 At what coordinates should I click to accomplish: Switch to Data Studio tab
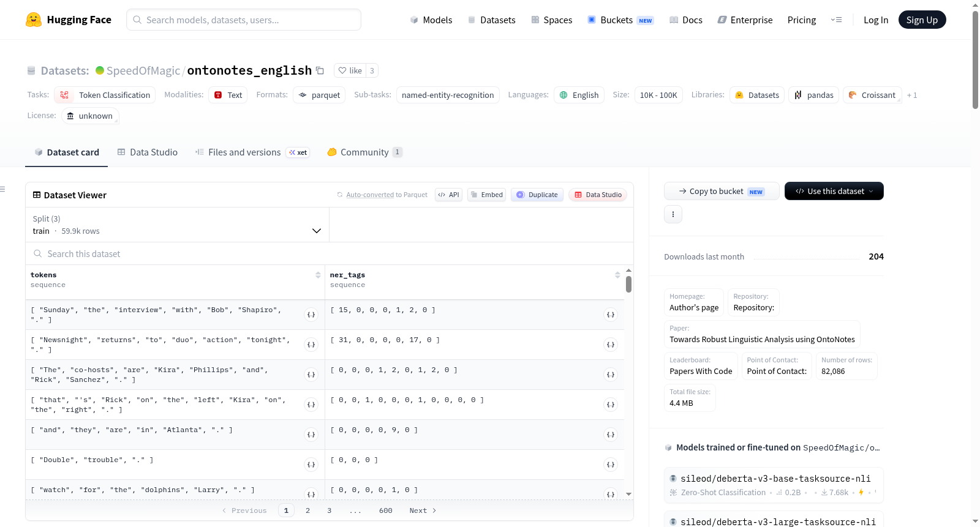coord(148,152)
